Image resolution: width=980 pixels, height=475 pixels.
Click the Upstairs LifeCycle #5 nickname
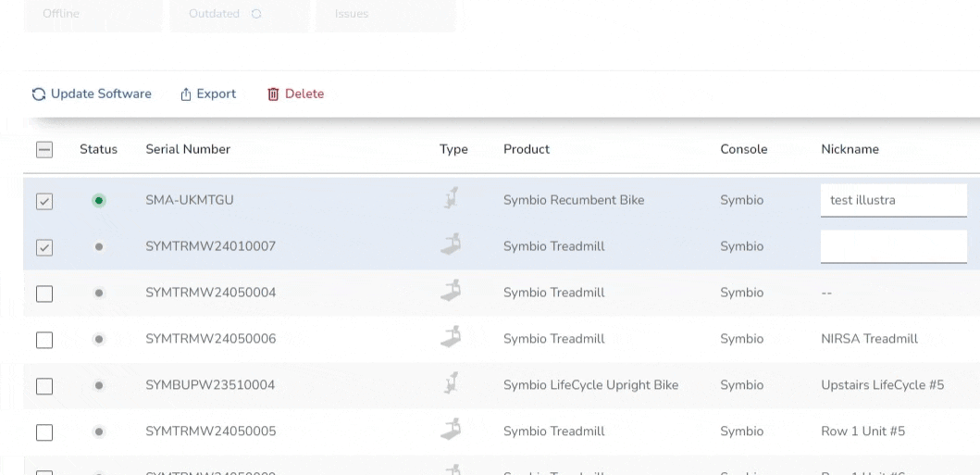883,385
